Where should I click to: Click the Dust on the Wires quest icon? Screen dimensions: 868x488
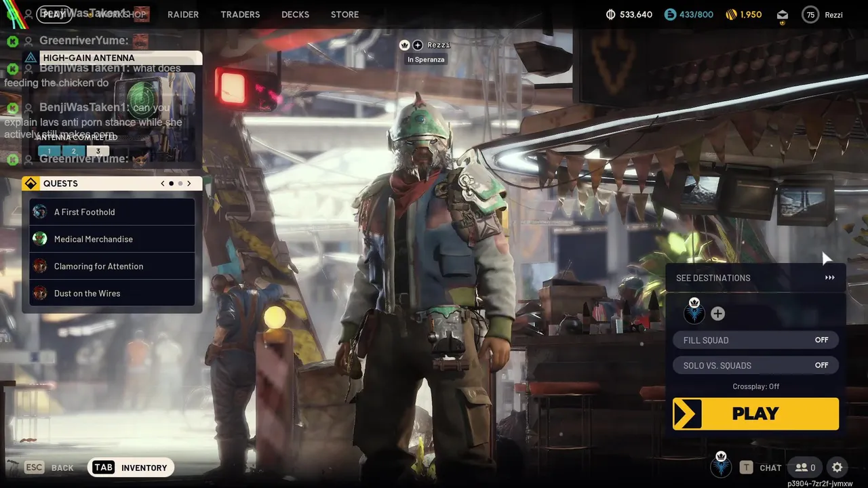pyautogui.click(x=40, y=293)
